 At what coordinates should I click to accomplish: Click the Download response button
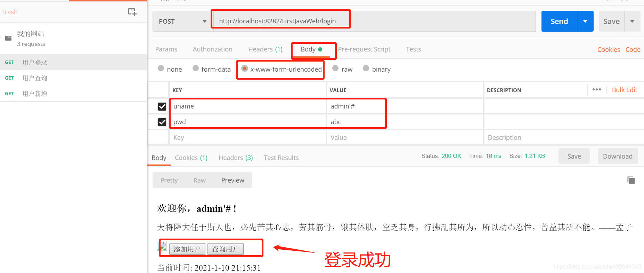618,156
